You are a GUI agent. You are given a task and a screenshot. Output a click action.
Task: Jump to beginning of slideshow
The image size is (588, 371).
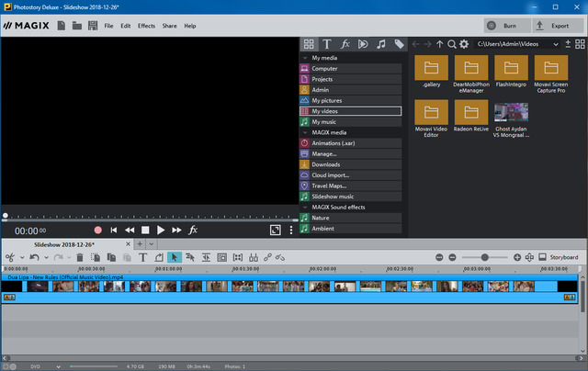pyautogui.click(x=114, y=230)
